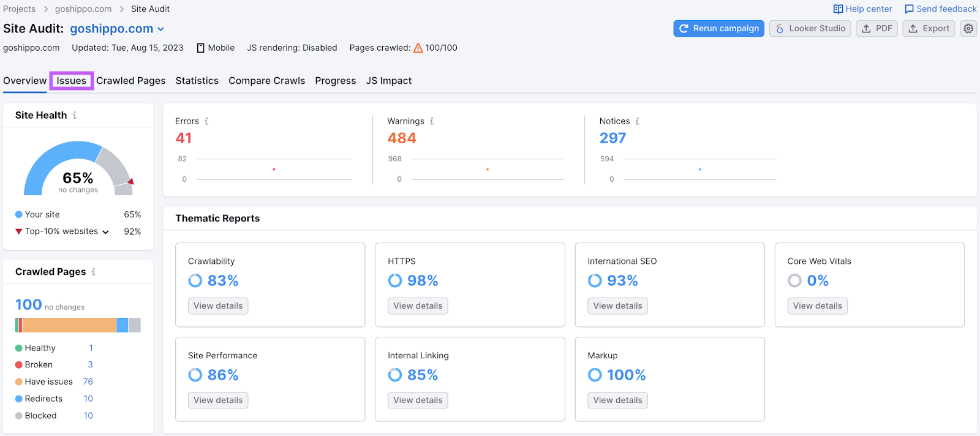Image resolution: width=980 pixels, height=436 pixels.
Task: Click the Site Performance progress ring icon
Action: point(195,375)
